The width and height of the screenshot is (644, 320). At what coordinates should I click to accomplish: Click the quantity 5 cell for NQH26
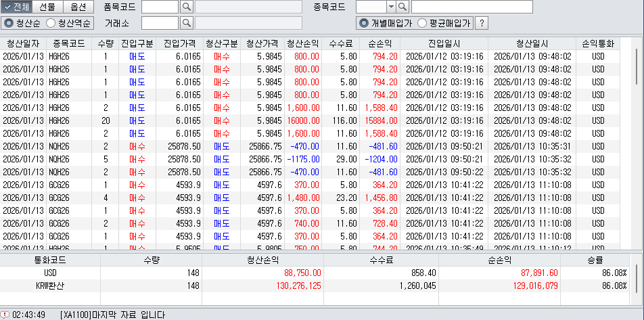click(106, 160)
